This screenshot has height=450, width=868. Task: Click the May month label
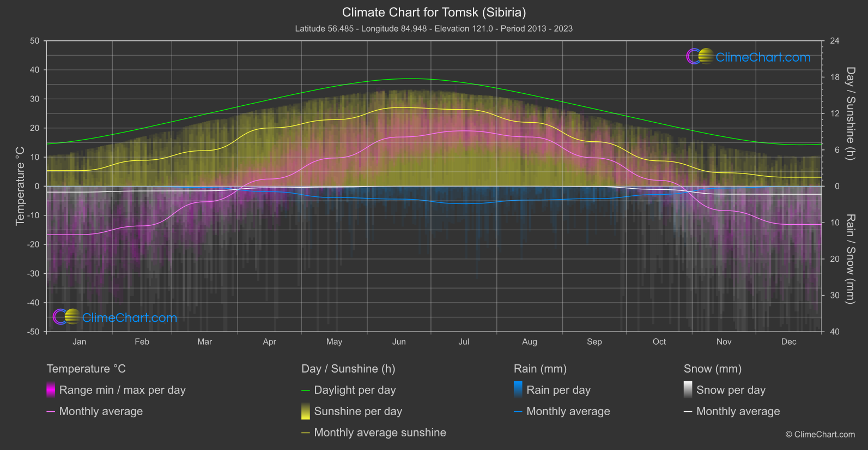(334, 341)
